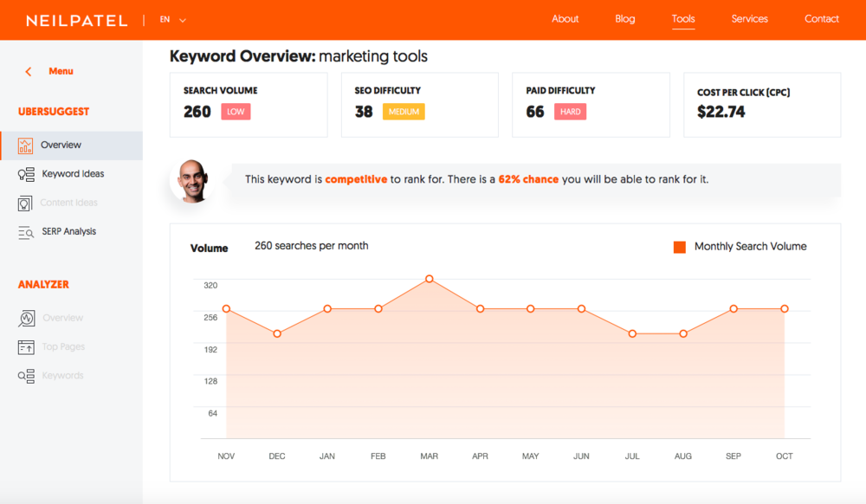
Task: Click the SEP data point on chart
Action: pos(734,308)
